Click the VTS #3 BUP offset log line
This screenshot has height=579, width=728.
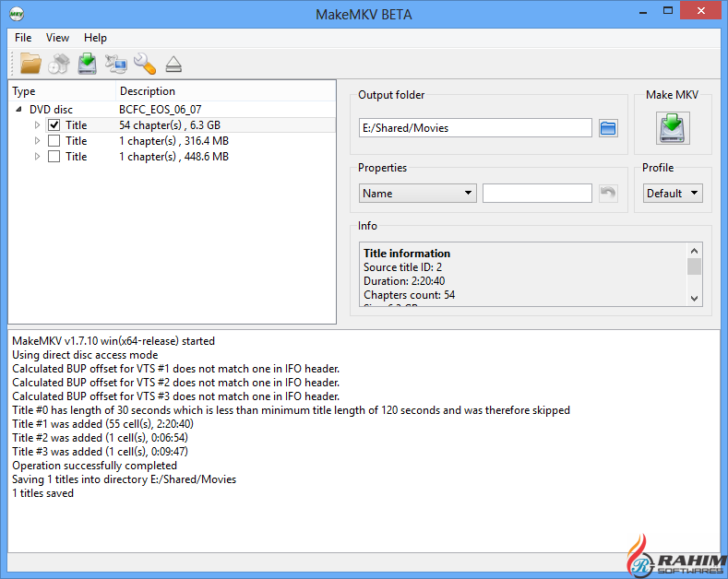click(175, 396)
